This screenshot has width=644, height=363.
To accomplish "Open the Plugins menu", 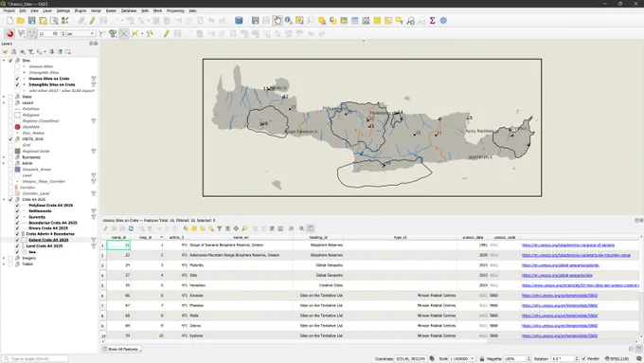I will (x=80, y=10).
